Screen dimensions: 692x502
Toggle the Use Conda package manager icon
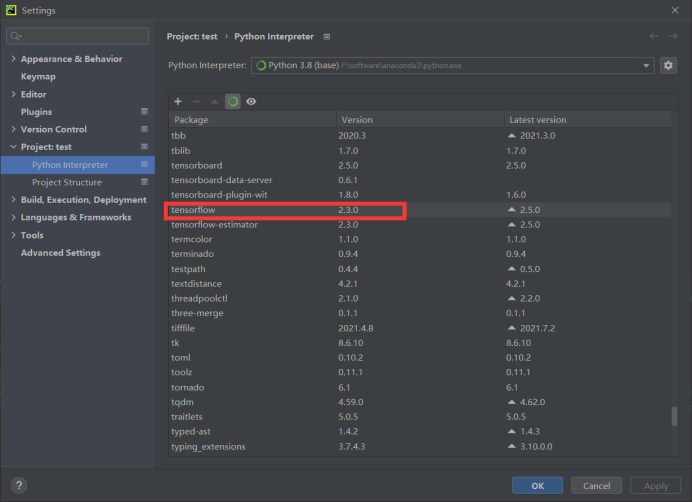click(x=233, y=102)
